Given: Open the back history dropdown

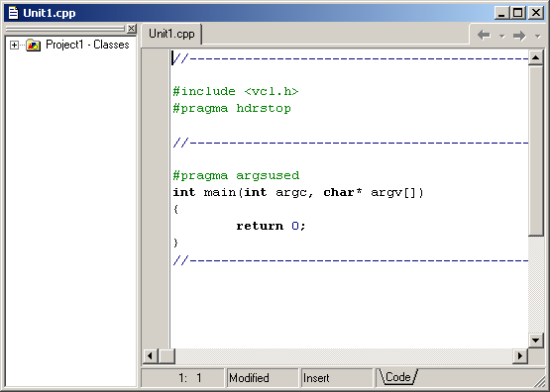Looking at the screenshot, I should [502, 36].
